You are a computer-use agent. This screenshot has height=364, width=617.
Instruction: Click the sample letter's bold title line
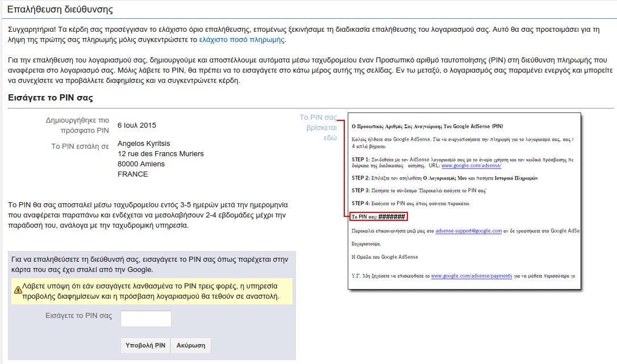[x=427, y=126]
